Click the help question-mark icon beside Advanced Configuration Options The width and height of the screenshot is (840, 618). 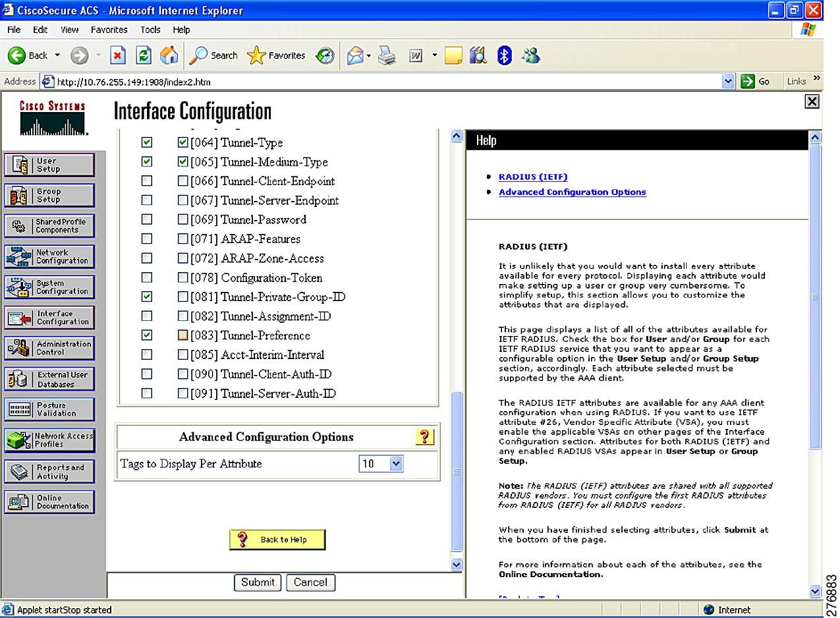tap(425, 437)
